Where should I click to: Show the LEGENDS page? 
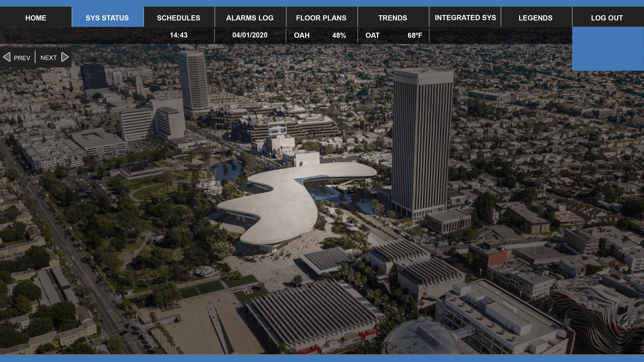(535, 18)
